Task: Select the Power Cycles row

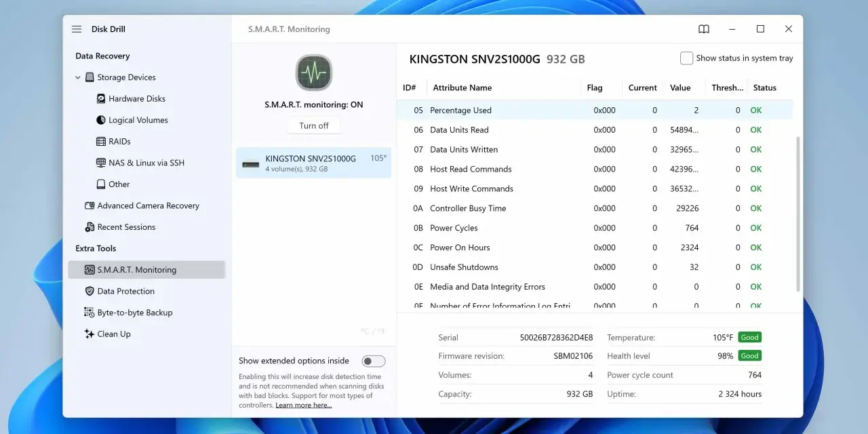Action: click(595, 228)
